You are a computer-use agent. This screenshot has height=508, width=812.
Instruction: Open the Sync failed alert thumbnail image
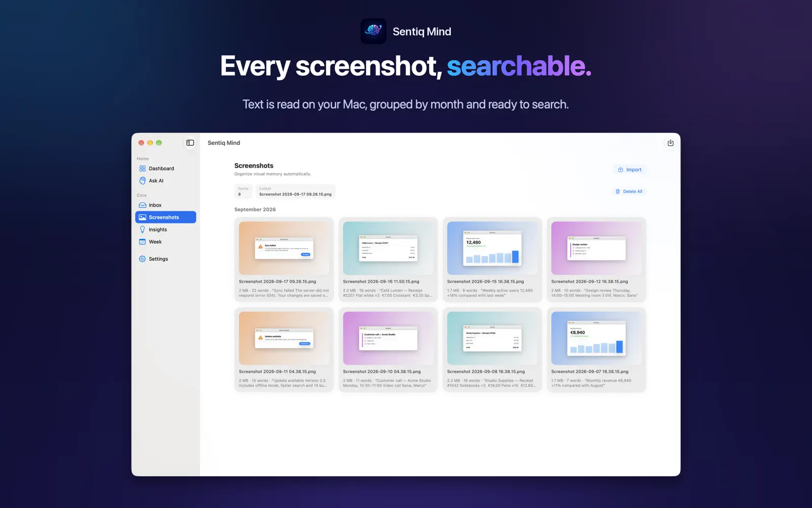click(284, 248)
